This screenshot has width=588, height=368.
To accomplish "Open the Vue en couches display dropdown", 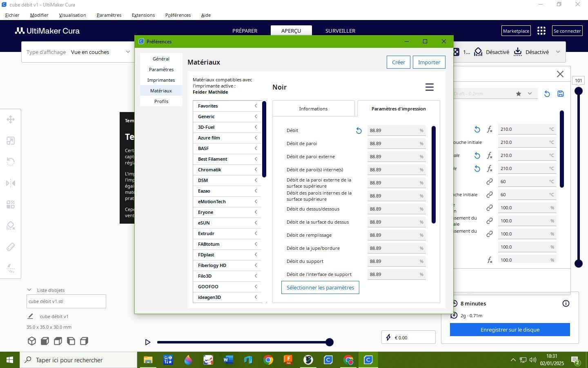I will point(78,52).
